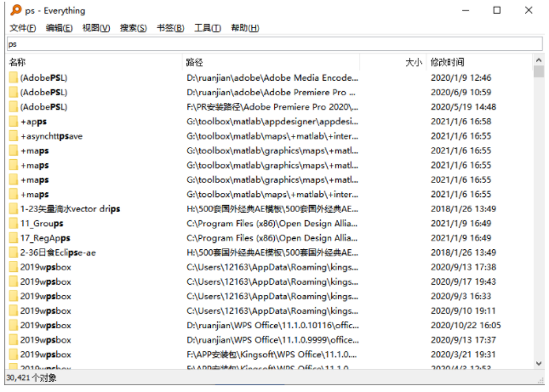549x392 pixels.
Task: Open the 文件(F) menu
Action: (23, 28)
